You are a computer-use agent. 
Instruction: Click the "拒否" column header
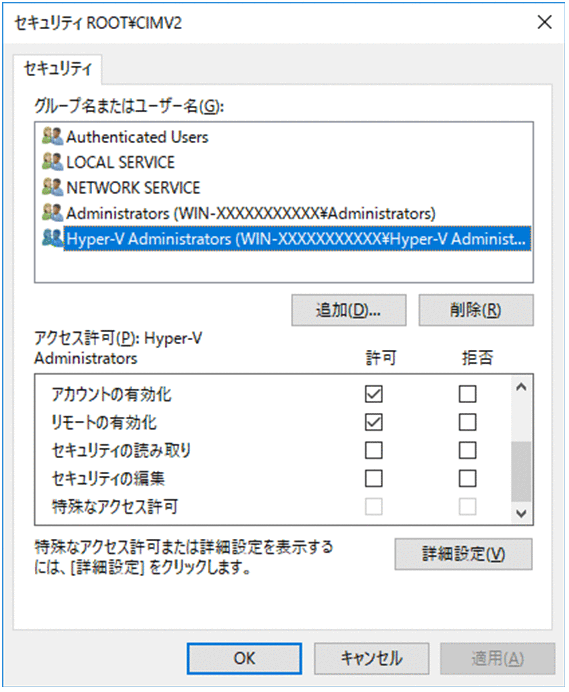[477, 358]
